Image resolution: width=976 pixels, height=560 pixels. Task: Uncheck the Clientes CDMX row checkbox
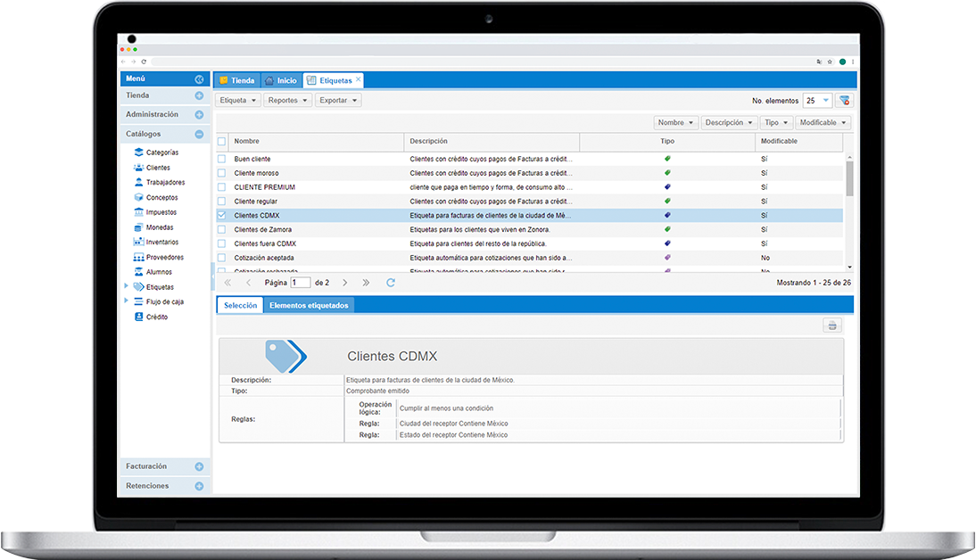pos(222,216)
